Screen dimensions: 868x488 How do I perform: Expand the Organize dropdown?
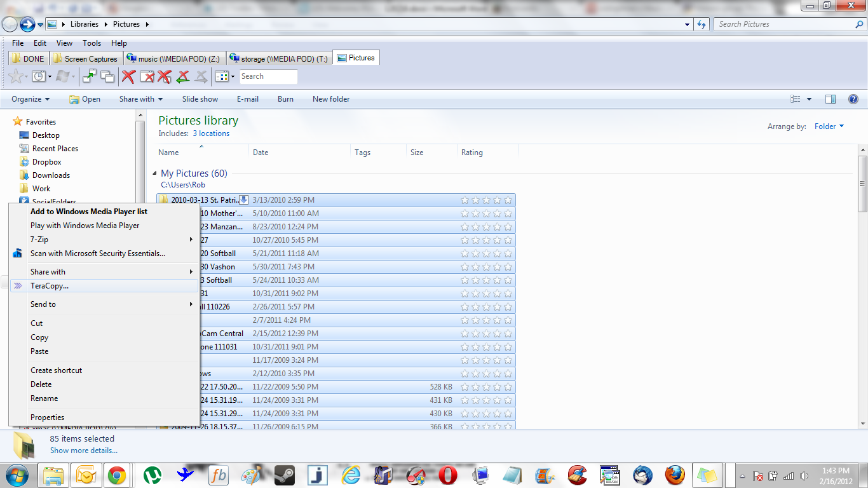(x=31, y=99)
